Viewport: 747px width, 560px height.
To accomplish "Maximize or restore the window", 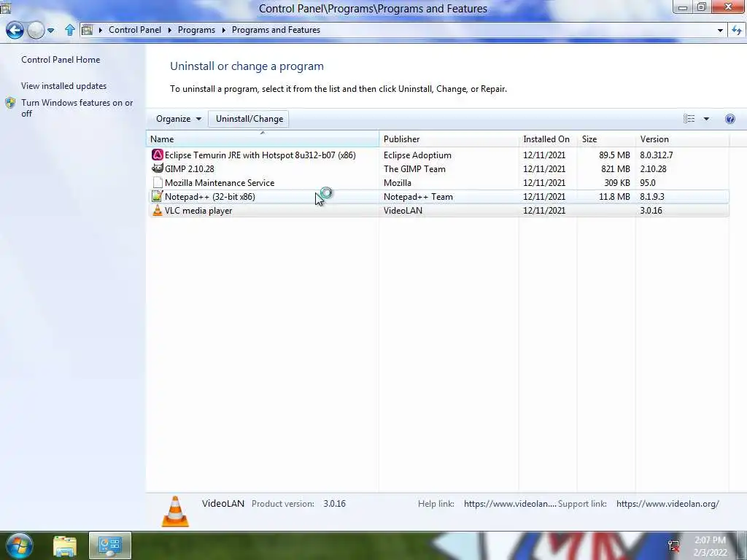I will [x=701, y=7].
